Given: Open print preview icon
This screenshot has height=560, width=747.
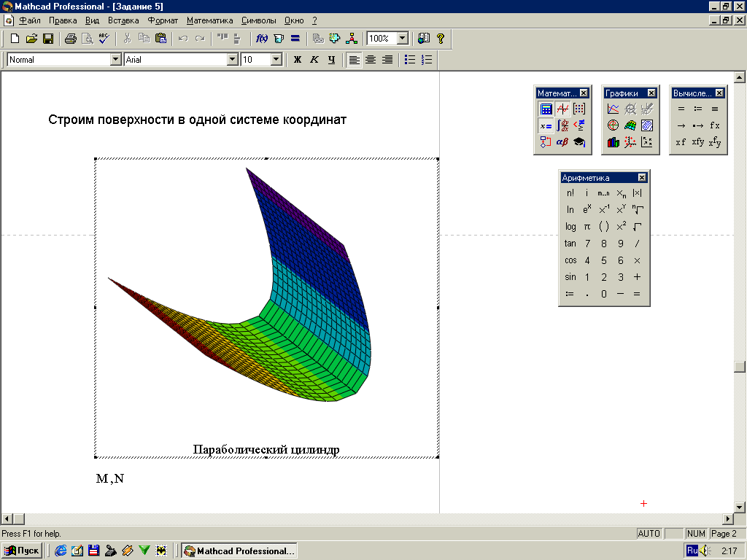Looking at the screenshot, I should coord(88,39).
